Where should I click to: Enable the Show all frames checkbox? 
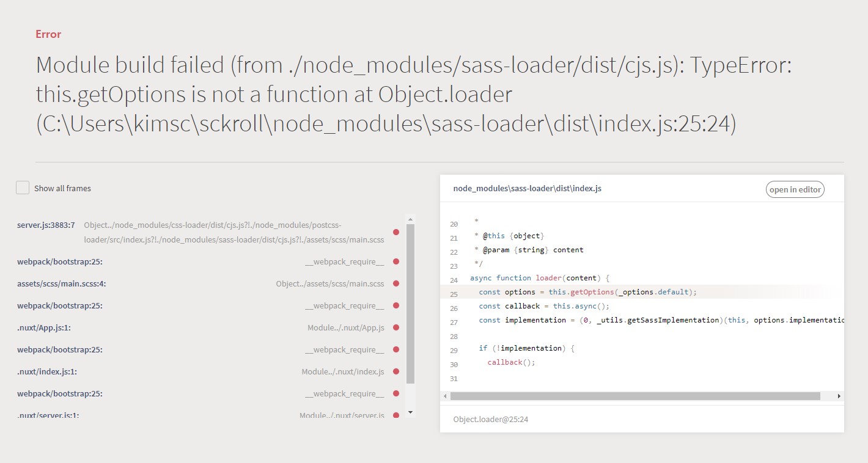pyautogui.click(x=23, y=188)
